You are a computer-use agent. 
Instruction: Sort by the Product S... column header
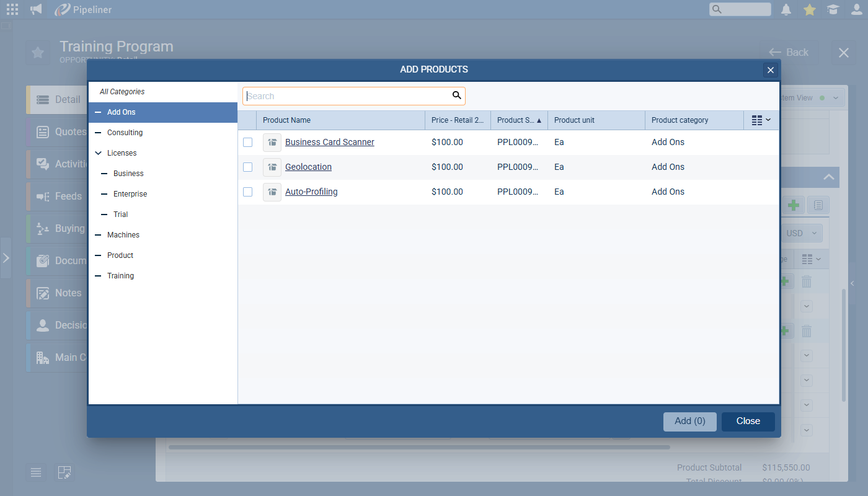(x=518, y=120)
